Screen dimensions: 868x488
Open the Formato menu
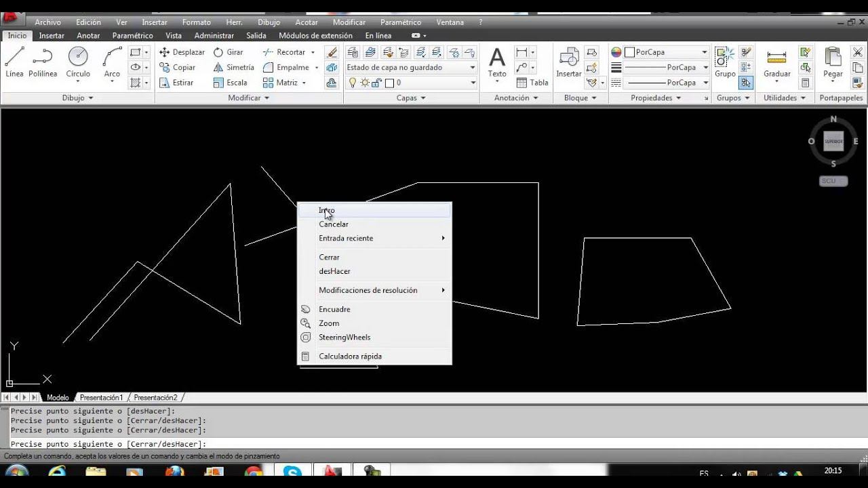click(197, 22)
